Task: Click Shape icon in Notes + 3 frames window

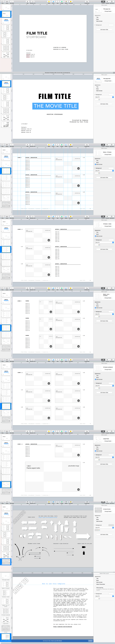Action: coord(62,145)
